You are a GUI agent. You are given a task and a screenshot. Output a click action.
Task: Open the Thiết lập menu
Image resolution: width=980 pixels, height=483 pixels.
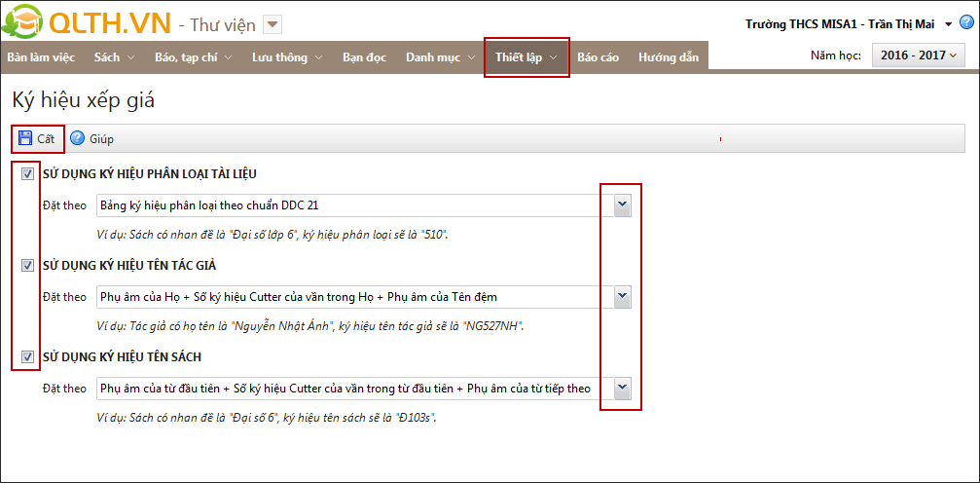tap(526, 57)
